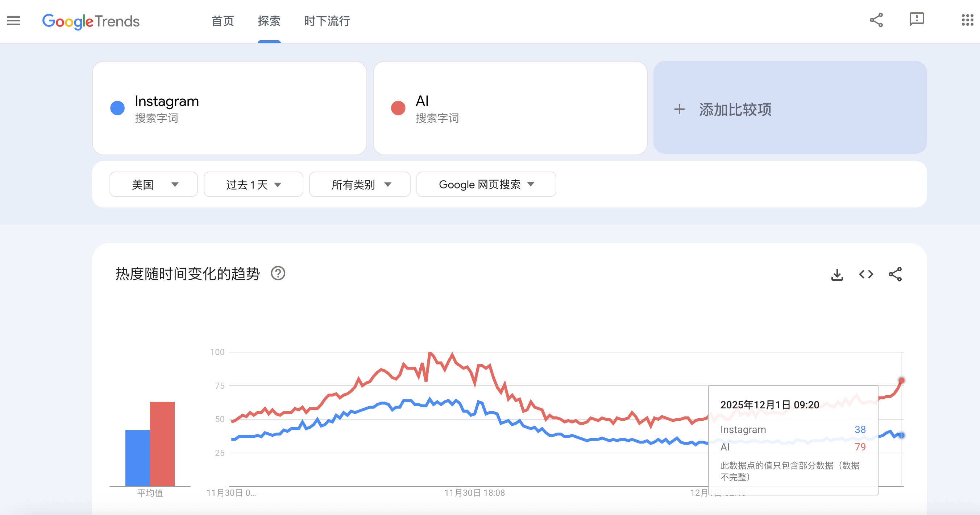Open the Google 网页搜索 search type dropdown
This screenshot has height=515, width=980.
click(486, 185)
